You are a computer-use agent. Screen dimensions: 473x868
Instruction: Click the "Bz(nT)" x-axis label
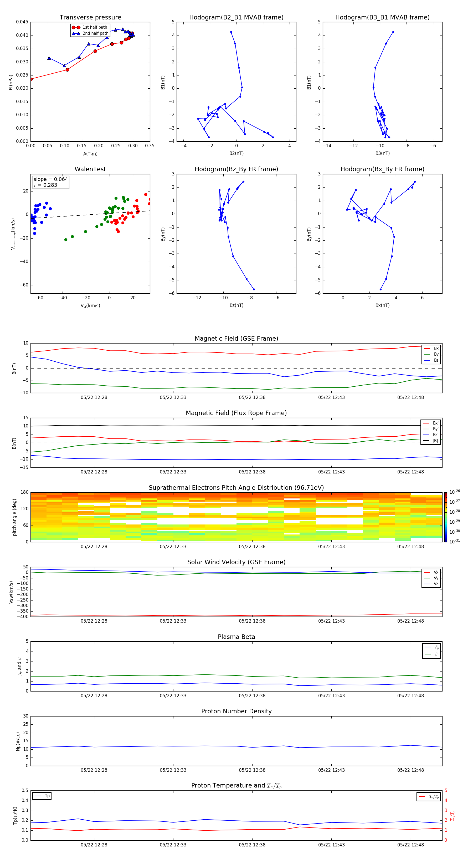pyautogui.click(x=236, y=305)
